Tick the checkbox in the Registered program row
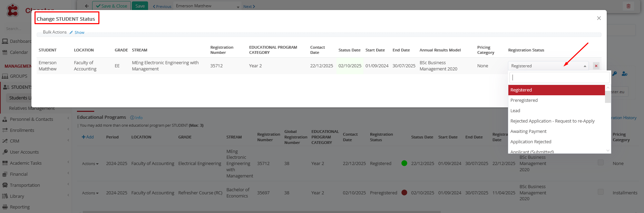Screen dimensions: 644x213 601,163
